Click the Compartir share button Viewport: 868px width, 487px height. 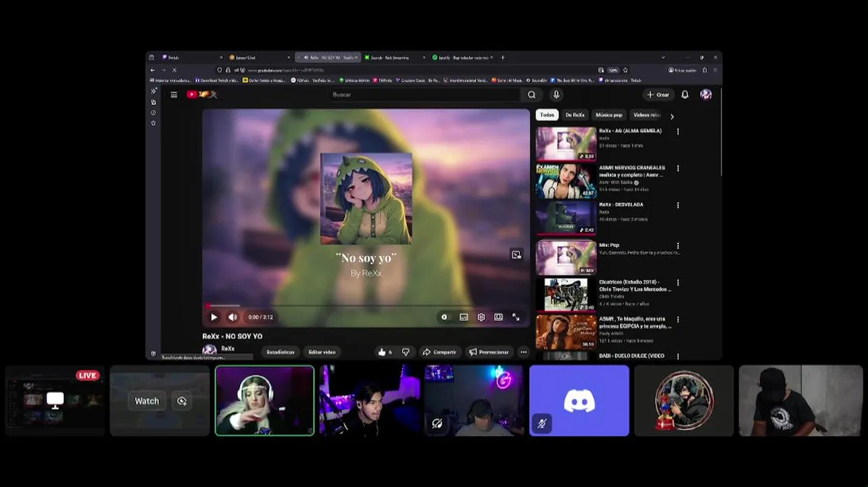pos(439,352)
